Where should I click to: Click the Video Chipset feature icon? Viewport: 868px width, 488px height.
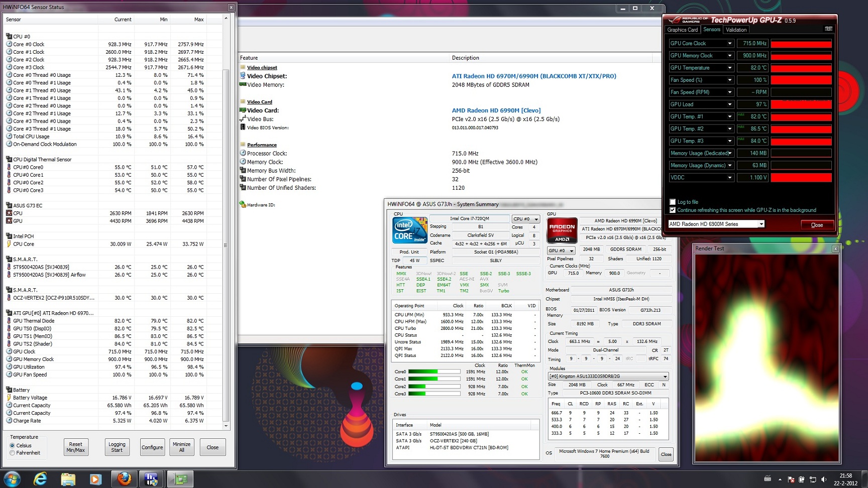pos(243,76)
